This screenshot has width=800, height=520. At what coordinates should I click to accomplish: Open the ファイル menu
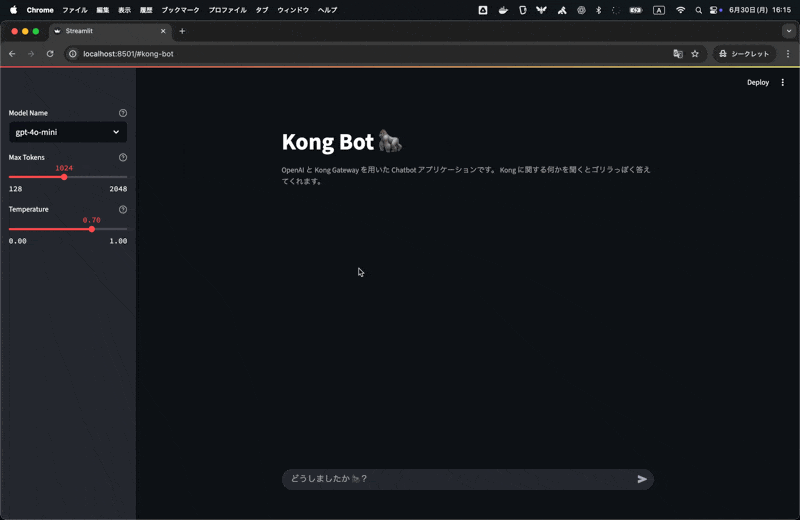coord(75,10)
